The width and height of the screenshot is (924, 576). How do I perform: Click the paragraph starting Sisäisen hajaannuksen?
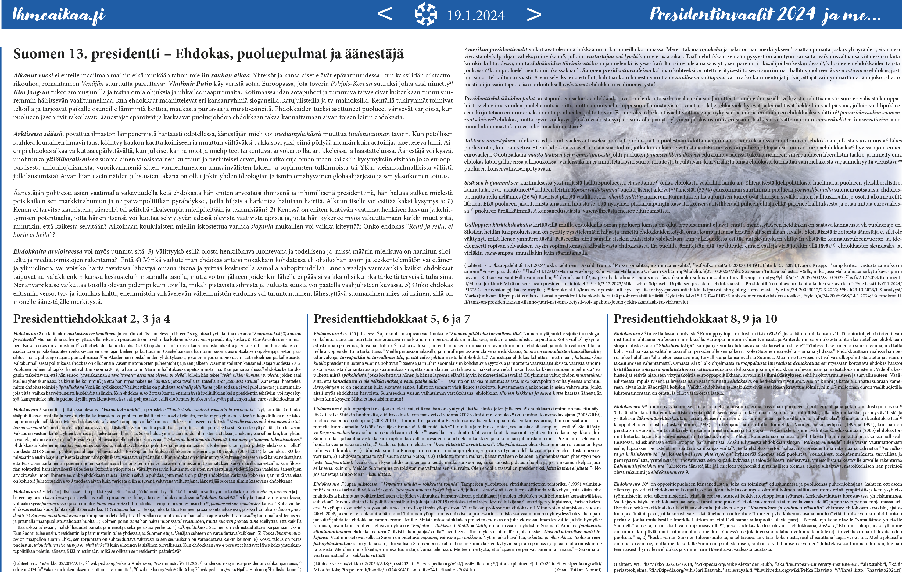682,197
